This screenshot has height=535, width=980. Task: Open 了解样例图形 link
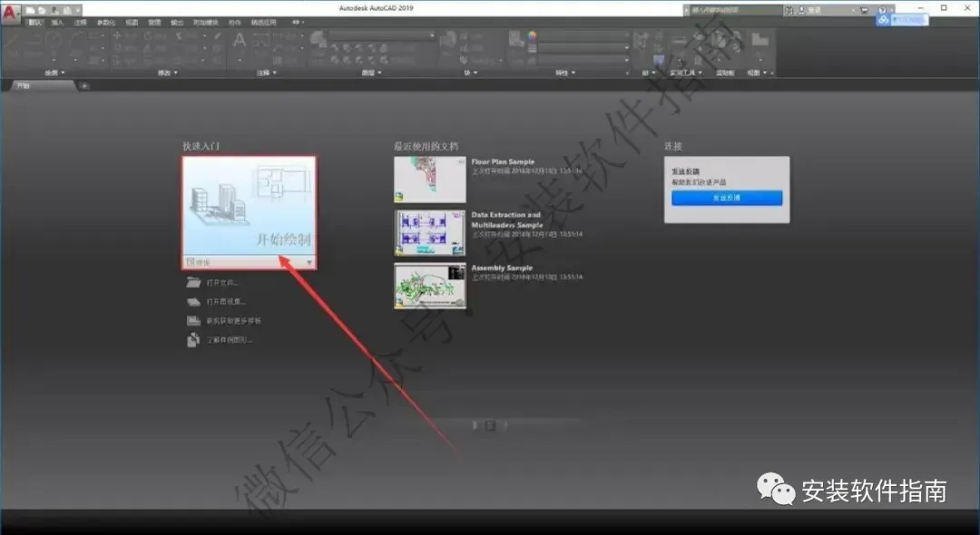point(230,340)
